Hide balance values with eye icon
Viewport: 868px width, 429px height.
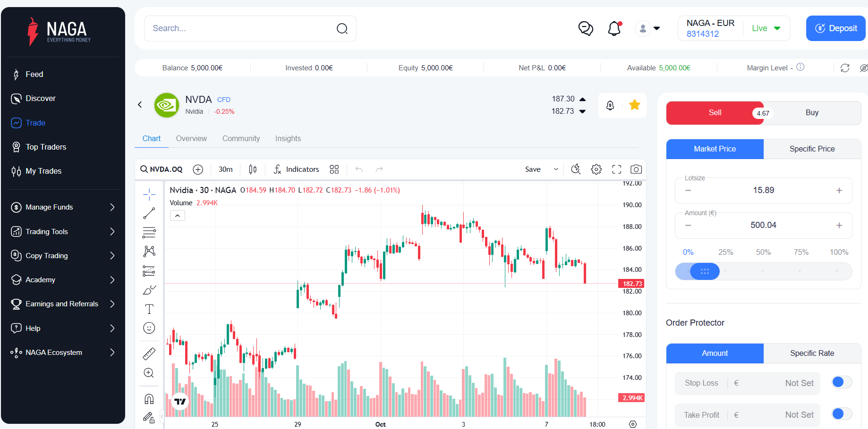tap(863, 68)
